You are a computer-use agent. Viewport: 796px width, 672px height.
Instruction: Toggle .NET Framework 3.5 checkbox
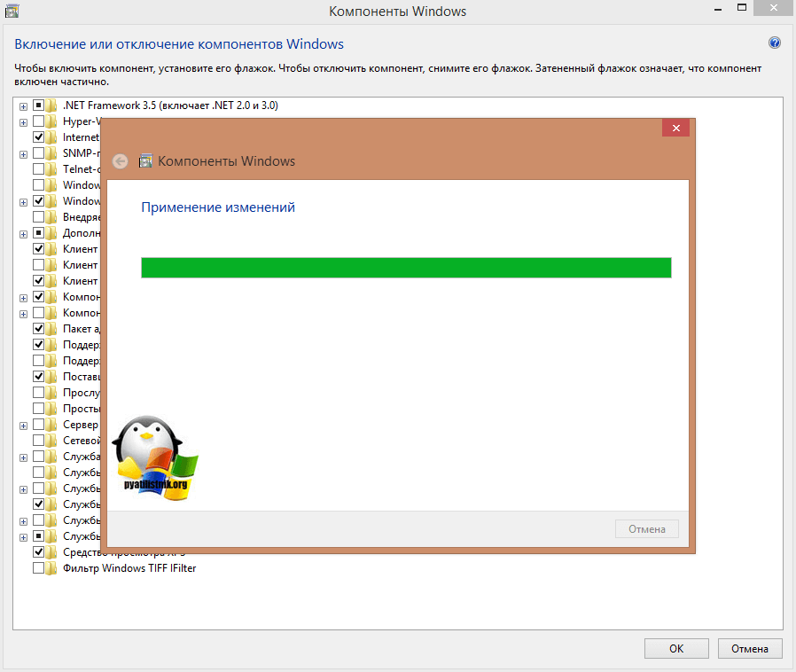39,105
